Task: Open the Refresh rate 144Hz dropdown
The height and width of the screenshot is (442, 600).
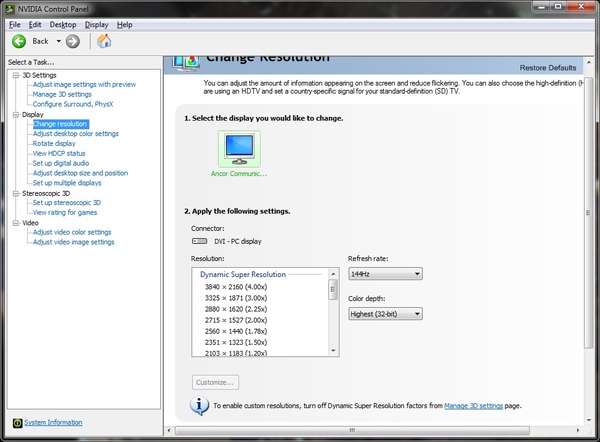Action: [x=385, y=274]
